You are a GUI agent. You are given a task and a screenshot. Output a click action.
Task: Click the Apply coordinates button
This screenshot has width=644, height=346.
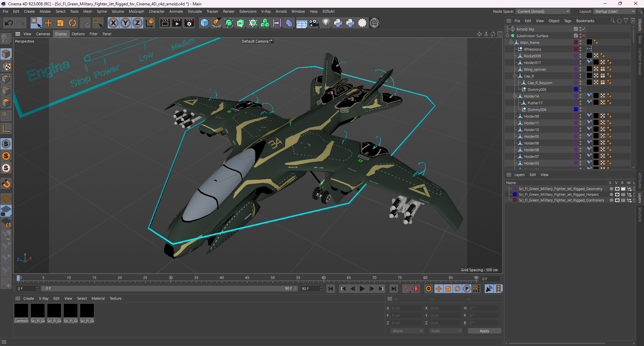[x=484, y=331]
